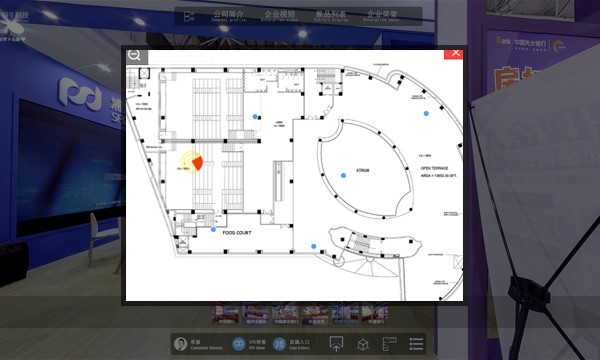Open the Enterprise video tab
Viewport: 600px width, 360px height.
click(x=279, y=16)
